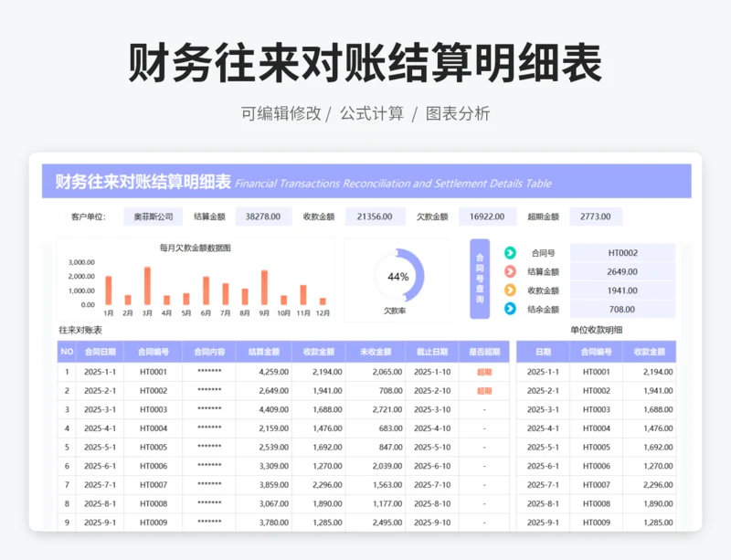Select the cell showing 1,563.00
Viewport: 731px width, 560px height.
376,485
